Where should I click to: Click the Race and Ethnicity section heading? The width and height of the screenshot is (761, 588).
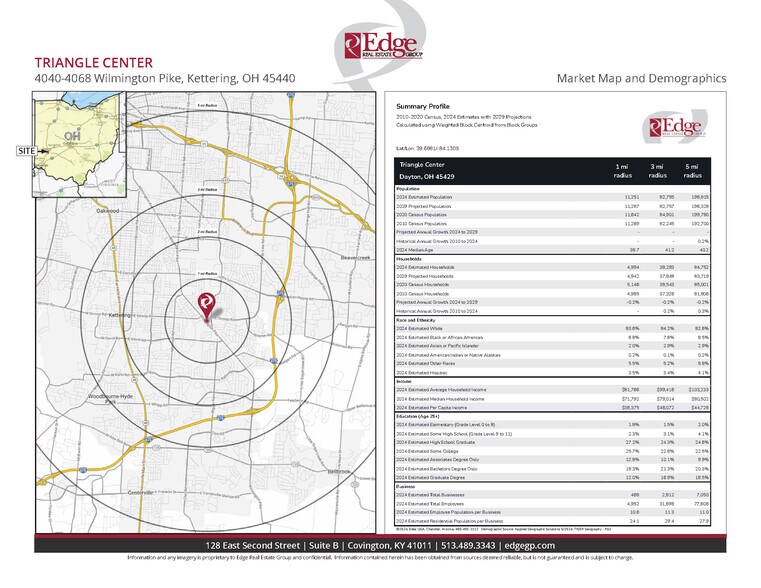point(416,320)
